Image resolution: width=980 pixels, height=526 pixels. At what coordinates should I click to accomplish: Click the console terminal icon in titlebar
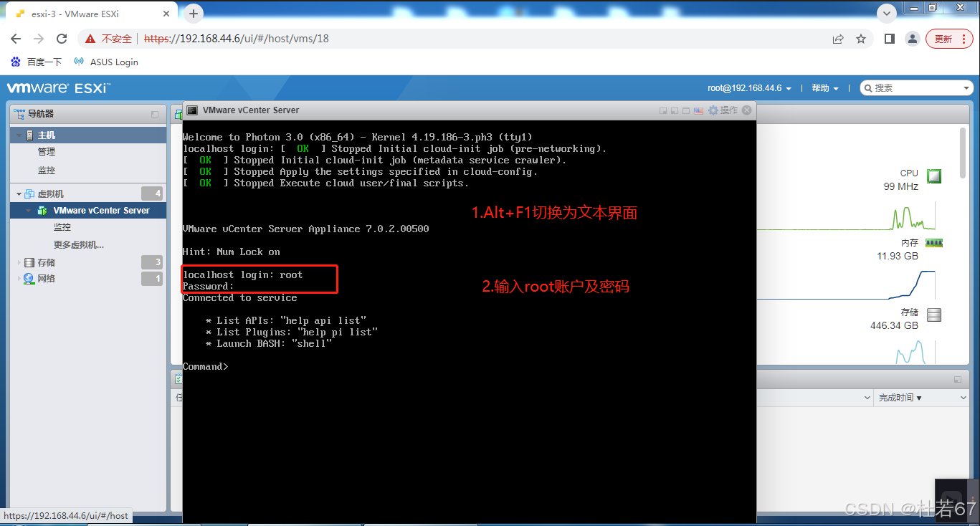click(192, 110)
